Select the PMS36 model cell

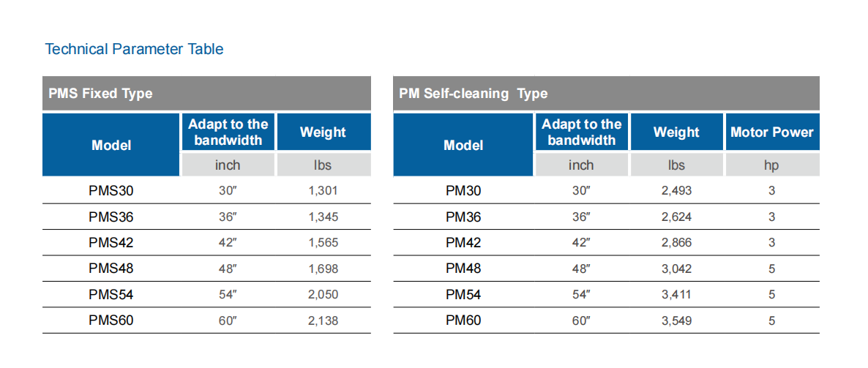[x=111, y=217]
